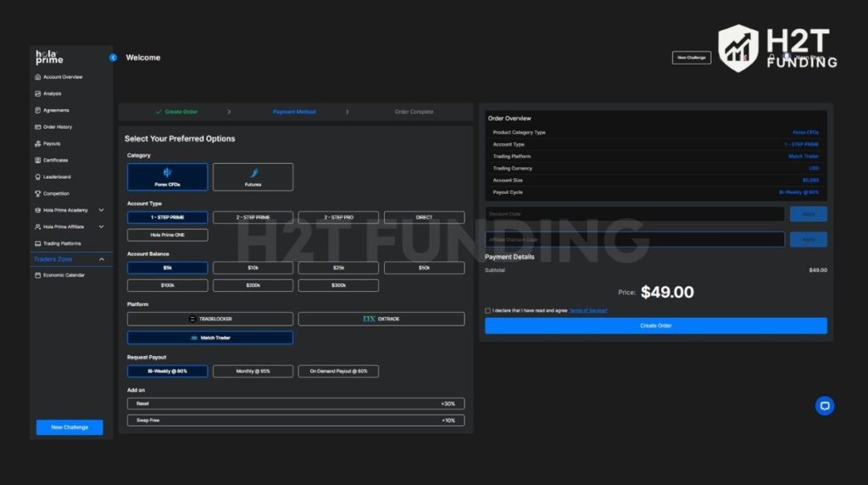Select DIRECT account type
Image resolution: width=868 pixels, height=485 pixels.
pos(424,217)
